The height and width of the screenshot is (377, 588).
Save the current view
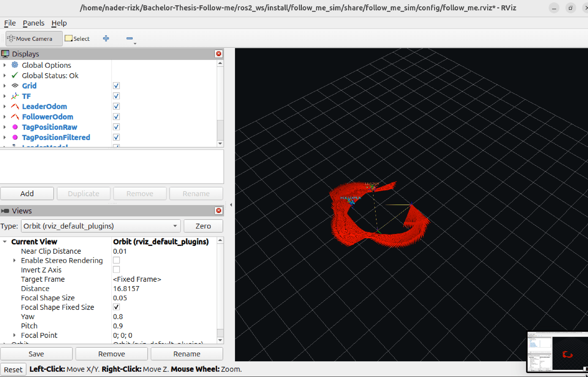click(x=36, y=354)
